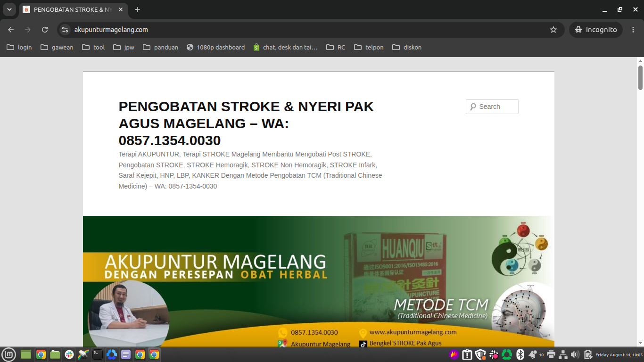Viewport: 644px width, 362px height.
Task: Click the PENGOBATAN STROKE & NYERI site title
Action: 246,123
